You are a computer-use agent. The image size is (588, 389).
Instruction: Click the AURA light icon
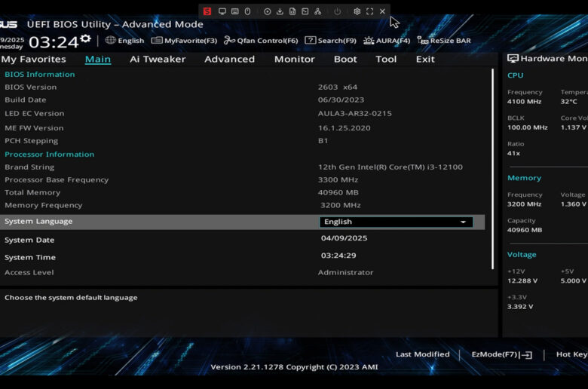(x=369, y=40)
